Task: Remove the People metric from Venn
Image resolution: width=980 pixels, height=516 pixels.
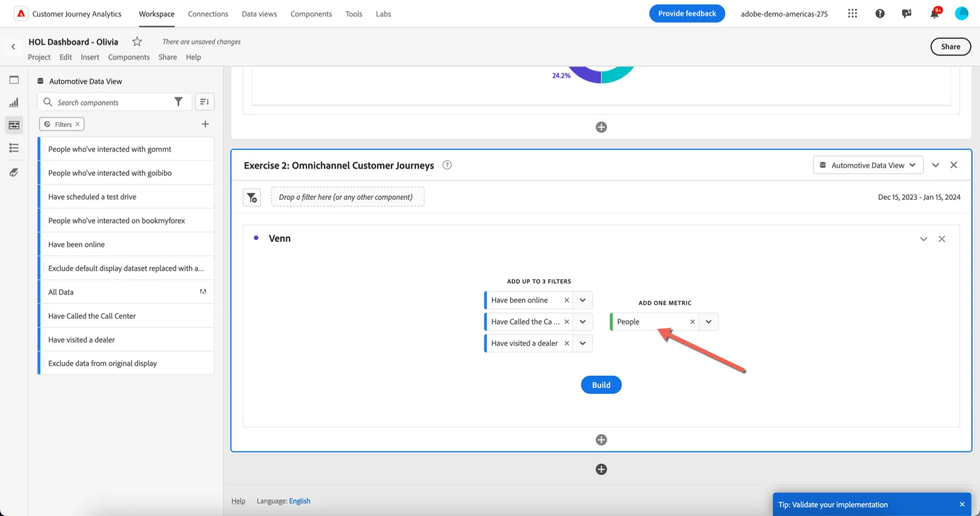Action: coord(692,322)
